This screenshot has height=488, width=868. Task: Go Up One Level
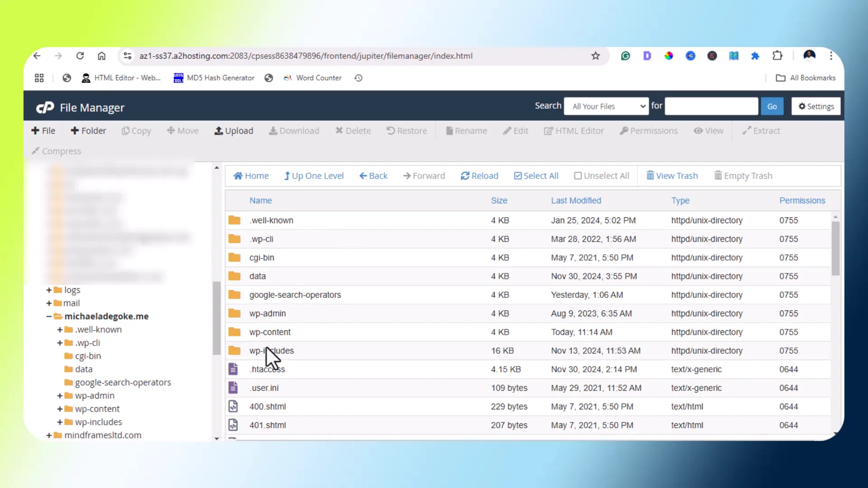click(x=314, y=176)
